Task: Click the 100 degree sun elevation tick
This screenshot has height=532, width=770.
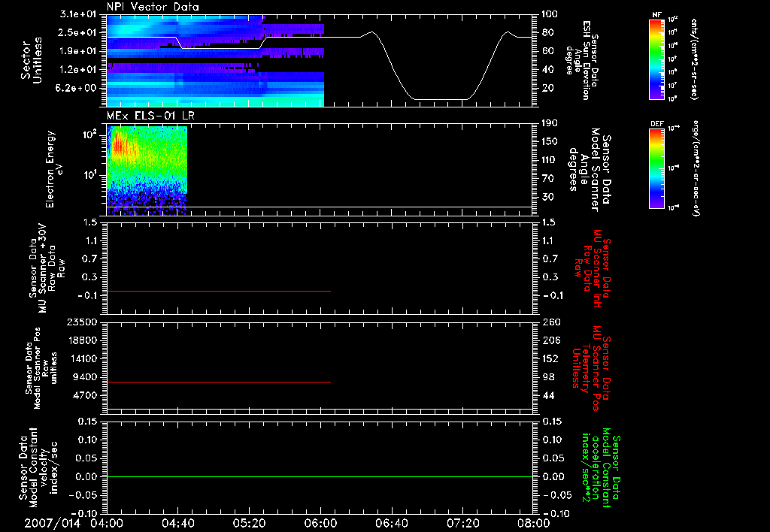Action: coord(550,14)
